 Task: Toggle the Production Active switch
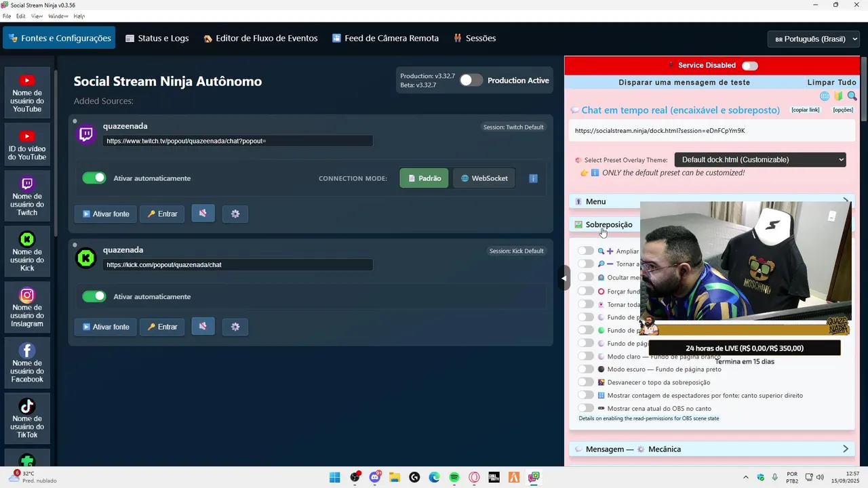[471, 80]
